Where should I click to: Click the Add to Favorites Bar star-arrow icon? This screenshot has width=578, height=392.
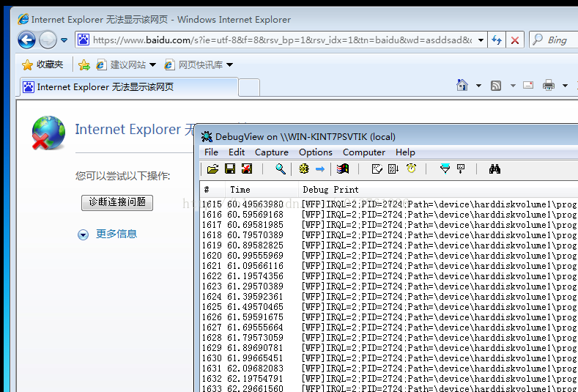84,65
